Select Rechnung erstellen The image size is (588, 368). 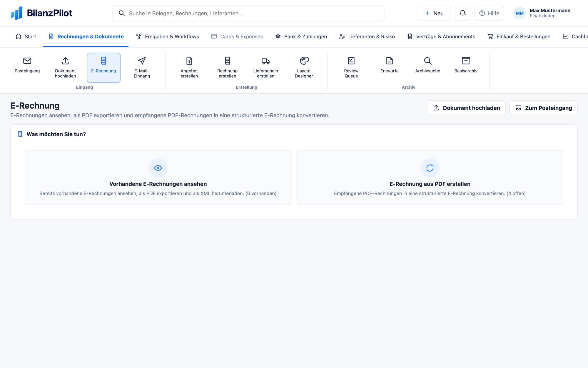227,67
